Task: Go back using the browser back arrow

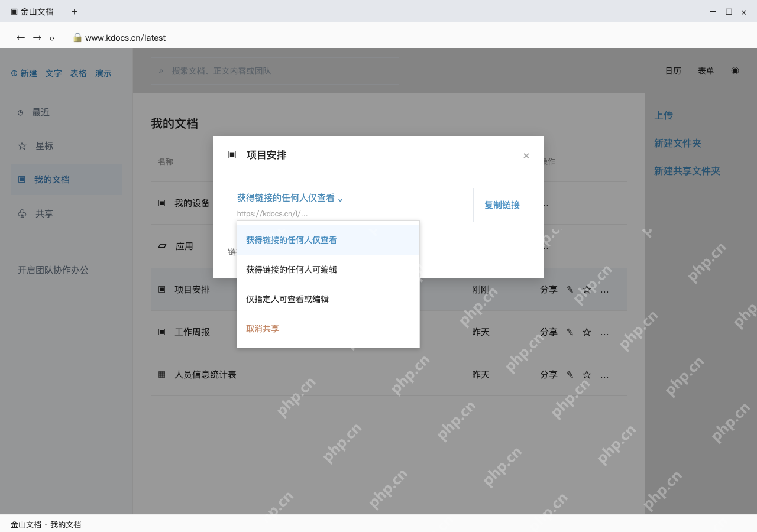Action: [x=21, y=38]
